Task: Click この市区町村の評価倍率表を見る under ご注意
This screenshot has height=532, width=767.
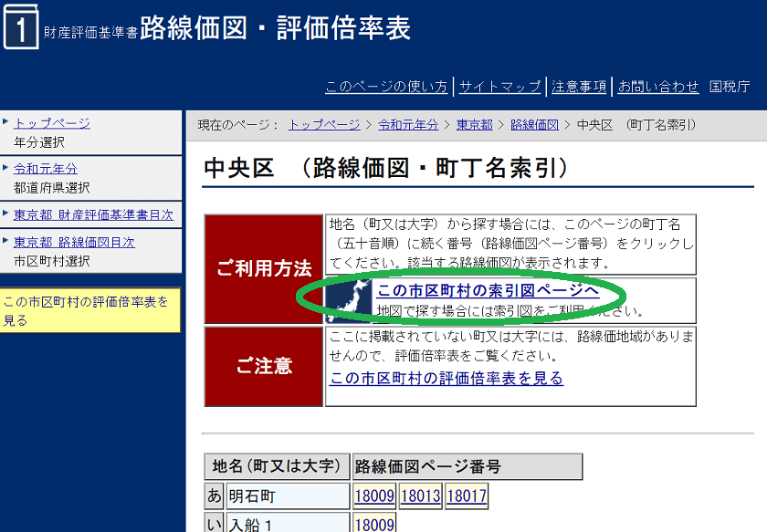Action: 447,378
